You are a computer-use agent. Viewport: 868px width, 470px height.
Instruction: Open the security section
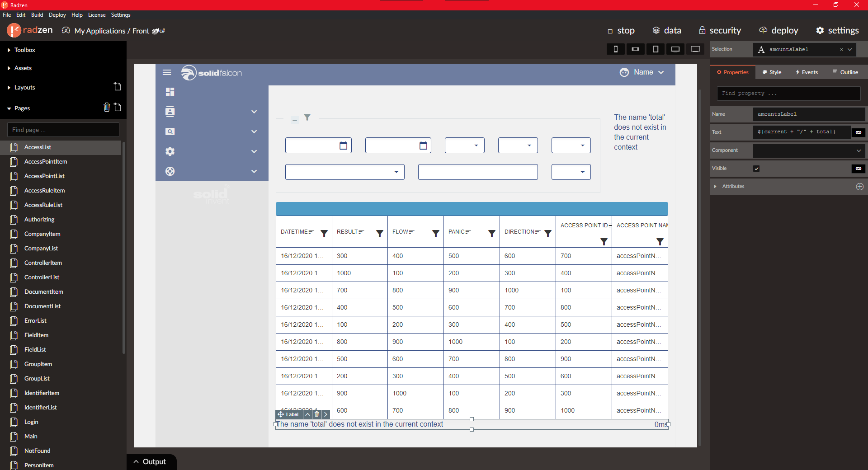(x=720, y=31)
